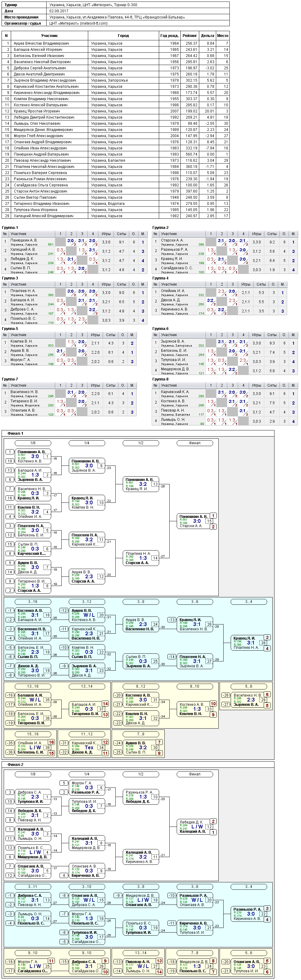The width and height of the screenshot is (301, 980).
Task: Click city 'Украина, Запорожье' in participant list
Action: (109, 80)
